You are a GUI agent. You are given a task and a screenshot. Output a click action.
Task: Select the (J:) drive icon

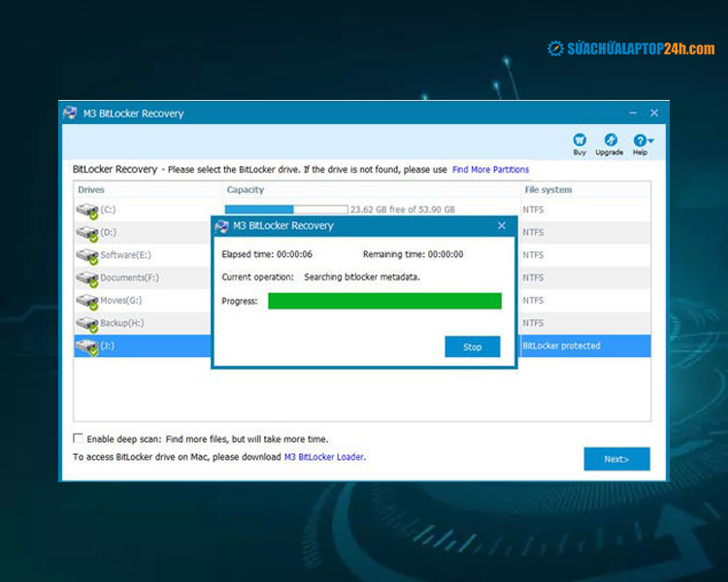coord(87,347)
